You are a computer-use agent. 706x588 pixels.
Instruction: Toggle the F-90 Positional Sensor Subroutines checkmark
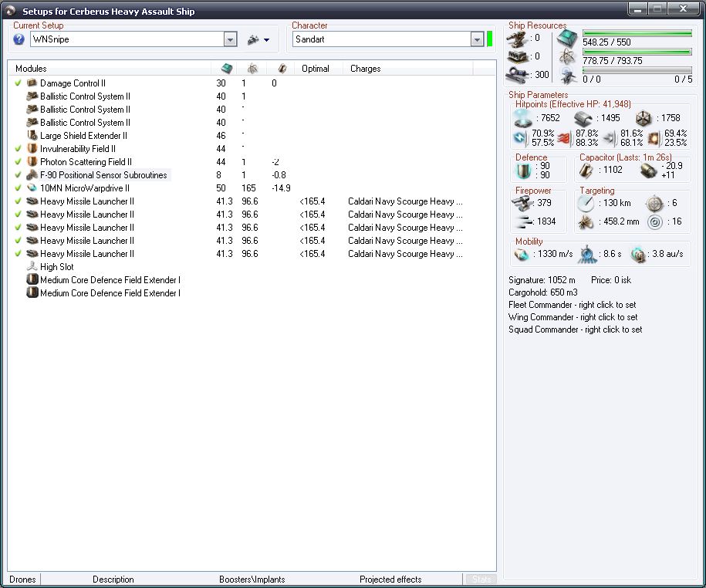click(x=18, y=174)
